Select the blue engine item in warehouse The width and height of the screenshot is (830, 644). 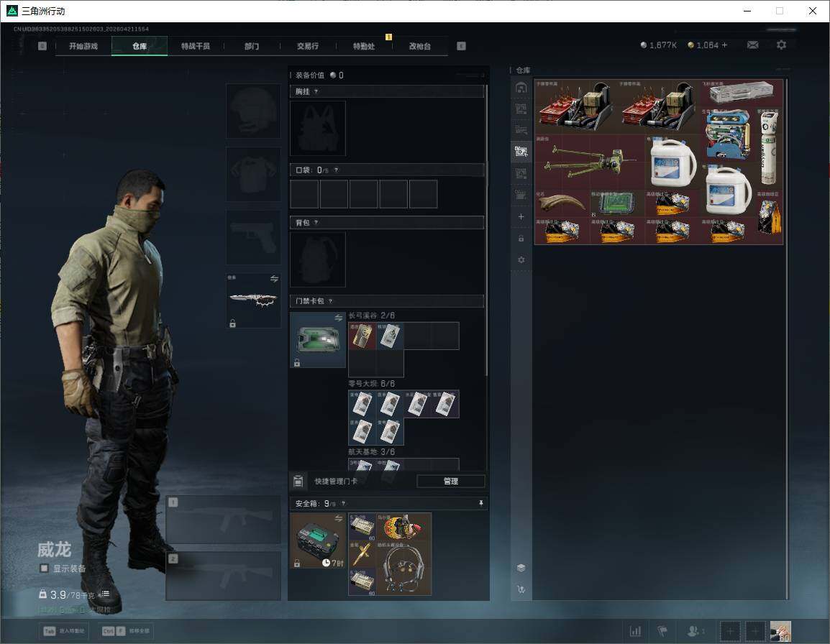(x=727, y=134)
